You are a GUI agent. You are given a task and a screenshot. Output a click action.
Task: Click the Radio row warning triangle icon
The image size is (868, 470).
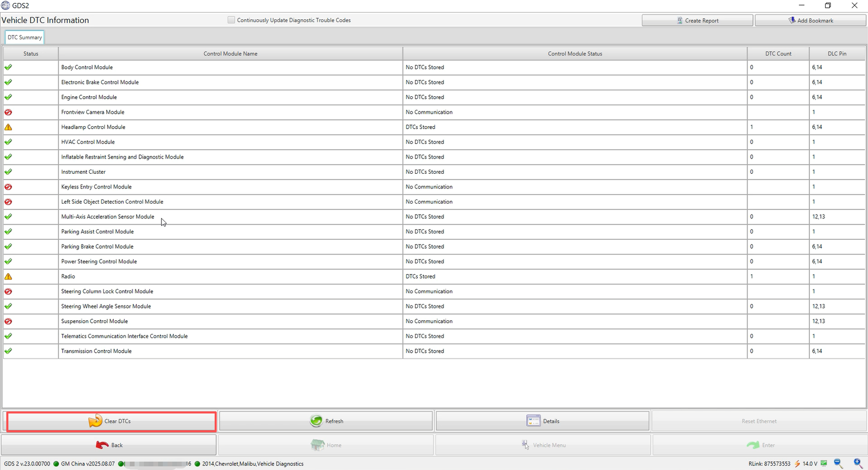[8, 276]
